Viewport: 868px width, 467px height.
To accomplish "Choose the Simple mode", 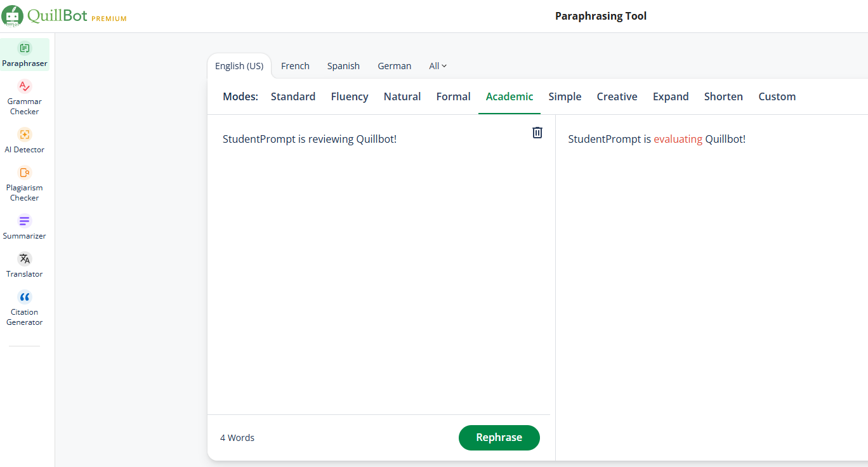I will 565,96.
